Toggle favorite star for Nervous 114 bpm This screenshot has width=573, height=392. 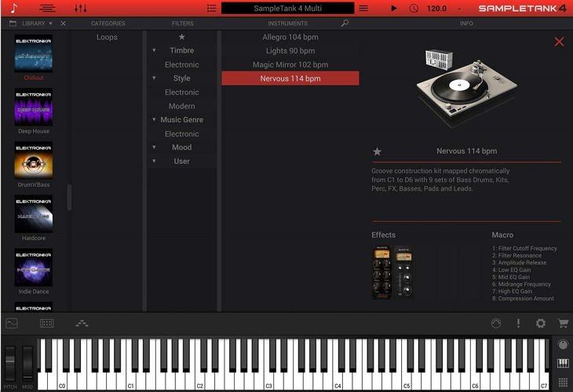pyautogui.click(x=377, y=151)
